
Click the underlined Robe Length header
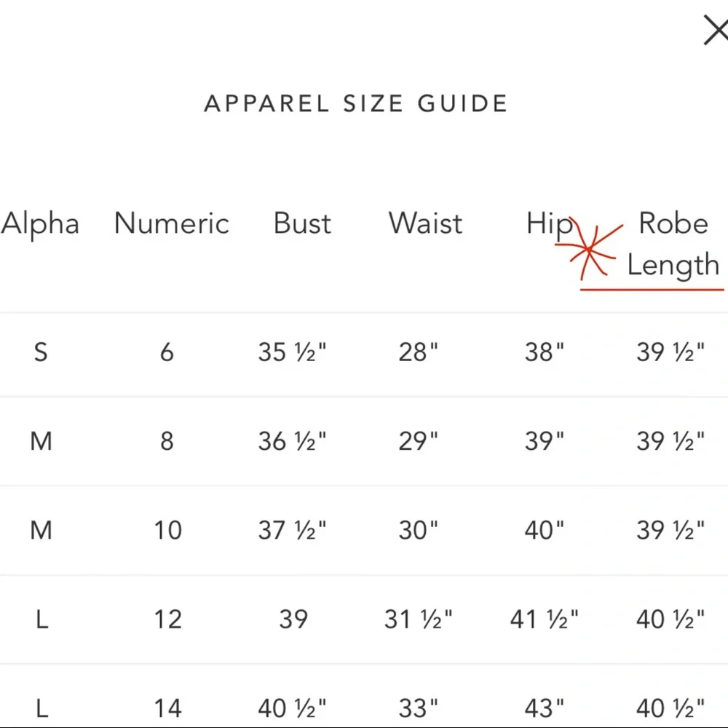(x=673, y=244)
